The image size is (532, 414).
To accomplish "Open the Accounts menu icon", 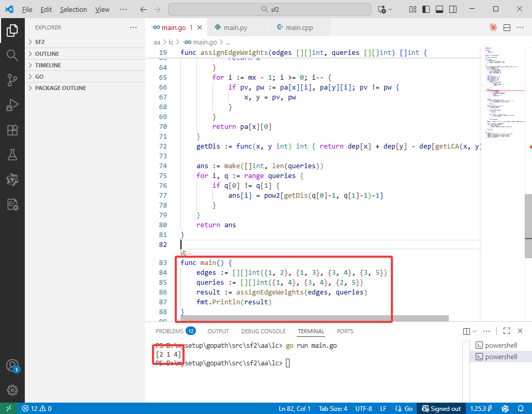I will [12, 366].
